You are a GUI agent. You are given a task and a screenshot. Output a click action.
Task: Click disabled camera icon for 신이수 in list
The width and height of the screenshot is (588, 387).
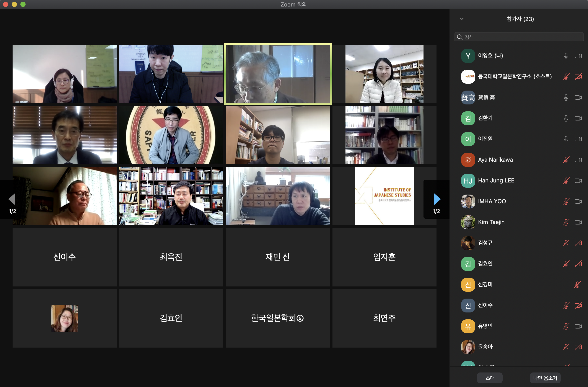pos(578,306)
